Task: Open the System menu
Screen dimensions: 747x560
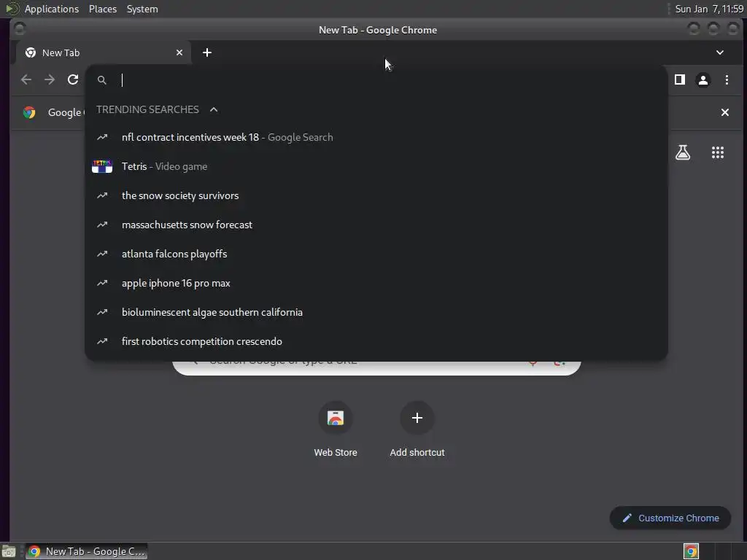Action: [x=142, y=9]
